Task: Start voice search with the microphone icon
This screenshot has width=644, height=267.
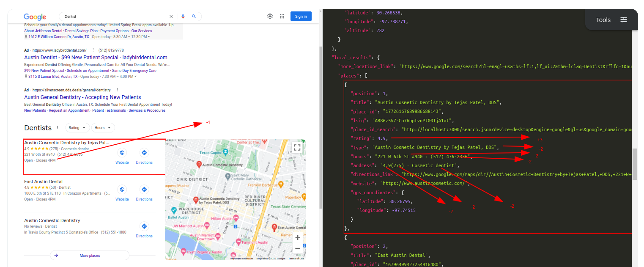Action: click(x=183, y=17)
